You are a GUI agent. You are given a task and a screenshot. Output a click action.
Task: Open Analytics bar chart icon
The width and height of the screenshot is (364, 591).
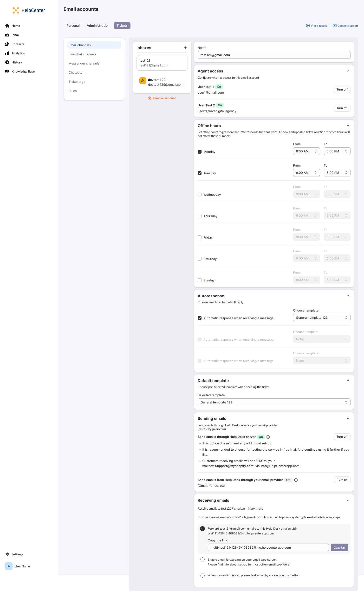[x=7, y=53]
